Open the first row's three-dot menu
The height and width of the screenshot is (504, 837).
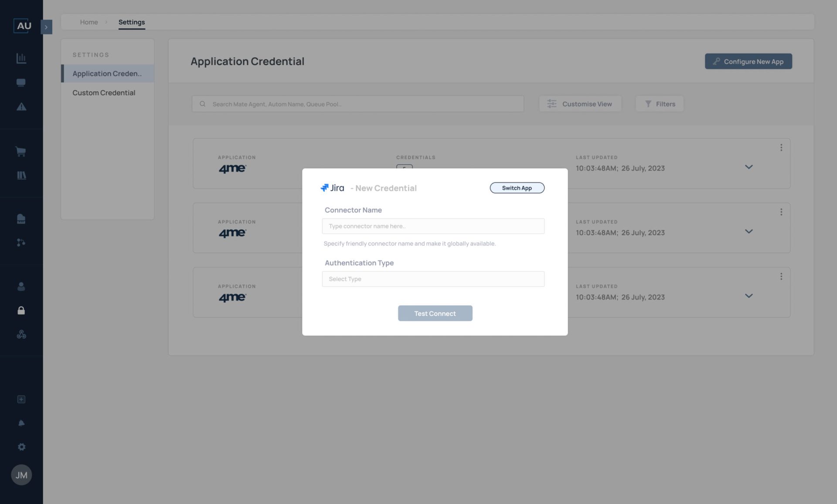point(781,148)
